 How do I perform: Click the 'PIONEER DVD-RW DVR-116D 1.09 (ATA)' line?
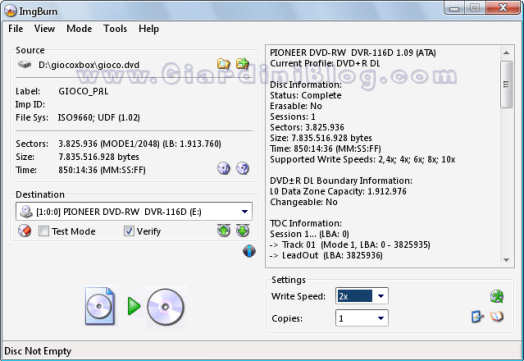(353, 52)
